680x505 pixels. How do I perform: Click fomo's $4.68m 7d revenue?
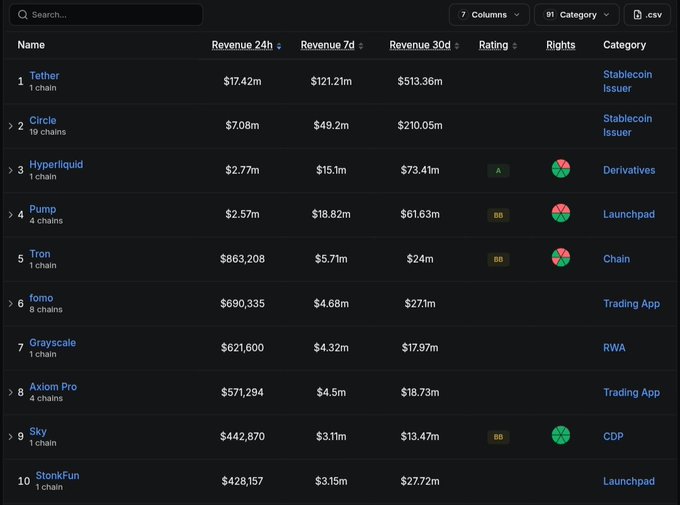pyautogui.click(x=331, y=304)
